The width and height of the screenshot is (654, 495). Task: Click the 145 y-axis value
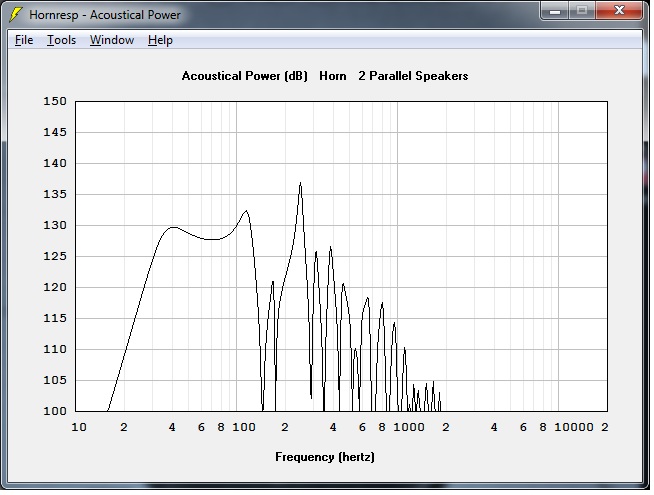(x=55, y=132)
